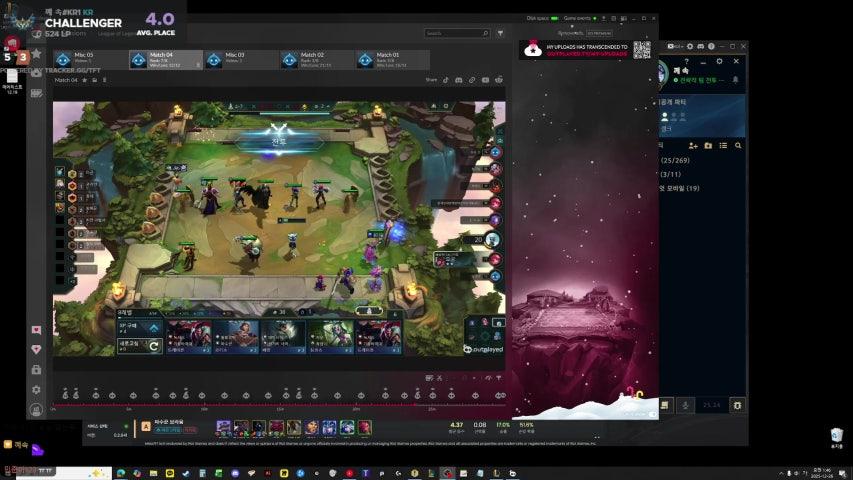
Task: Expand the friends group showing (25/269)
Action: (675, 161)
